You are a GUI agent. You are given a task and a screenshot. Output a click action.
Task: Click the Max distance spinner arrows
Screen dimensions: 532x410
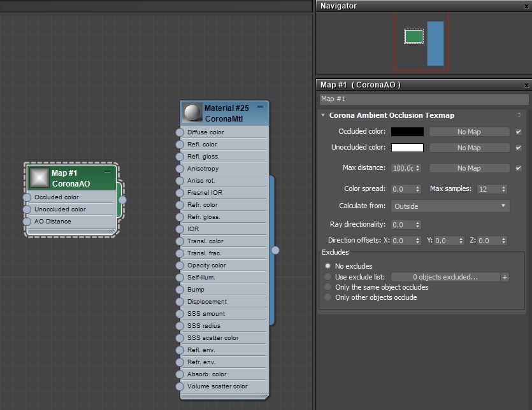[418, 168]
